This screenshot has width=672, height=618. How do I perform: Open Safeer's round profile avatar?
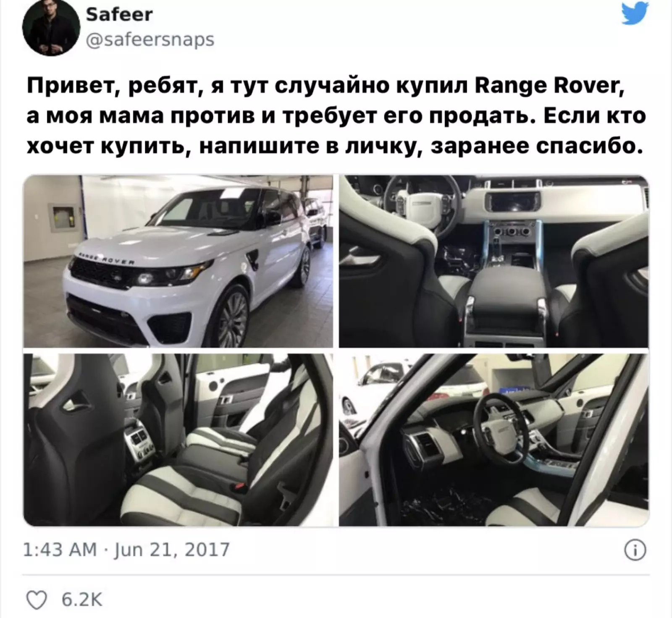[51, 28]
